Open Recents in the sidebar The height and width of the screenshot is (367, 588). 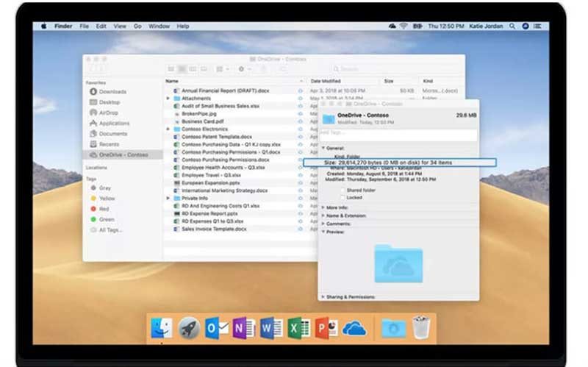coord(104,144)
